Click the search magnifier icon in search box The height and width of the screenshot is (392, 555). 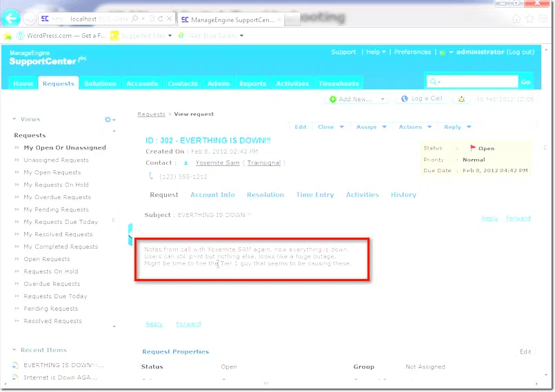click(433, 82)
